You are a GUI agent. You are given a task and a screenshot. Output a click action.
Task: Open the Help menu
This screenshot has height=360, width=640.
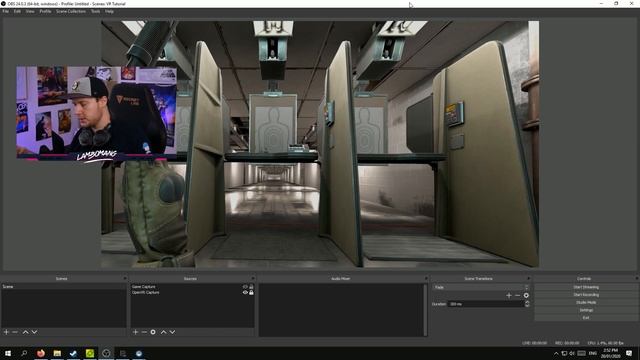109,11
